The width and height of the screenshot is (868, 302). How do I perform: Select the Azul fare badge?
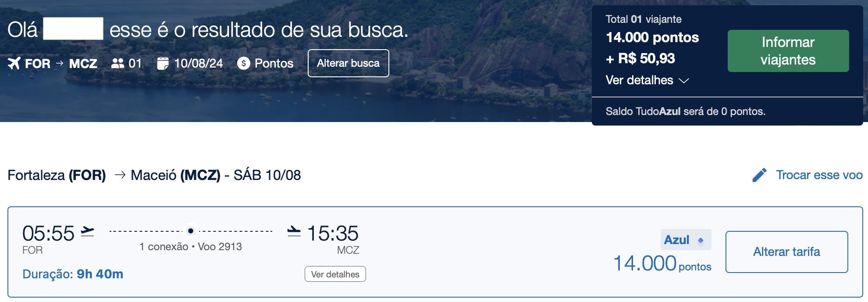pyautogui.click(x=686, y=240)
